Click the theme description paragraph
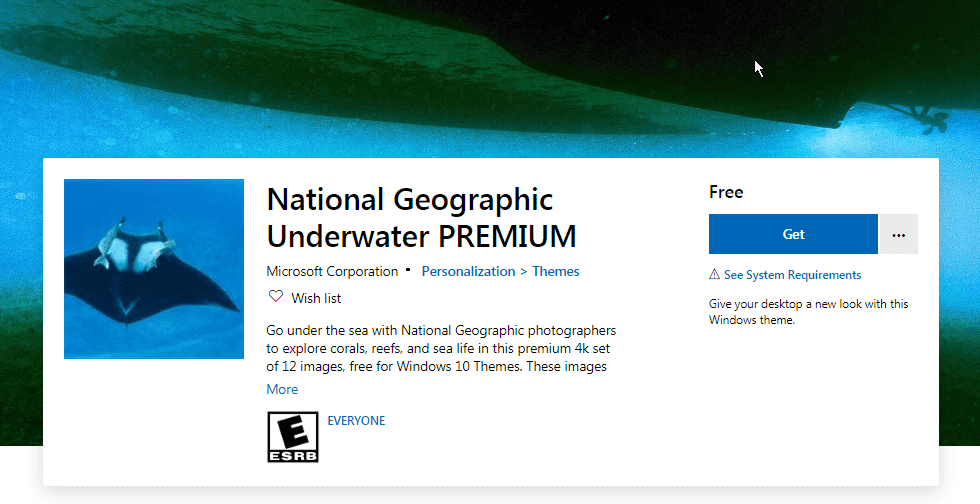 (x=441, y=348)
